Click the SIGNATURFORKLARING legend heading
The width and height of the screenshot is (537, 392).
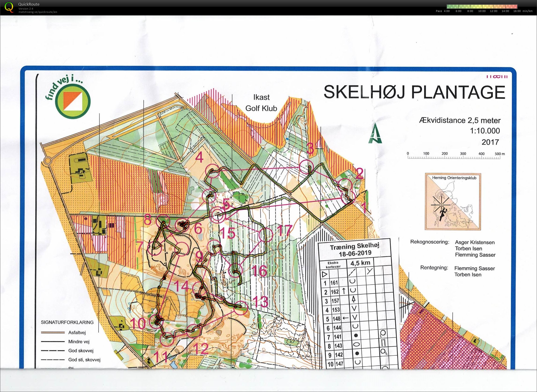point(67,322)
